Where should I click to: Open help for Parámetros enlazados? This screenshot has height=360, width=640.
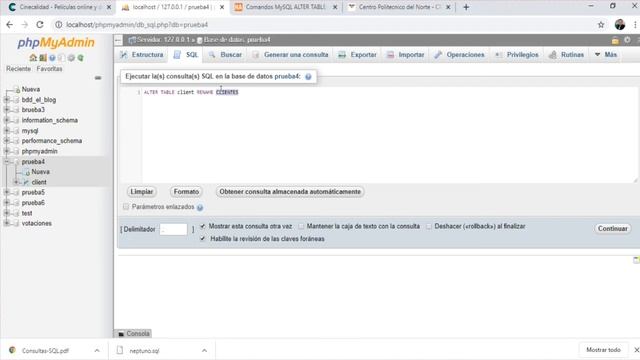tap(200, 207)
